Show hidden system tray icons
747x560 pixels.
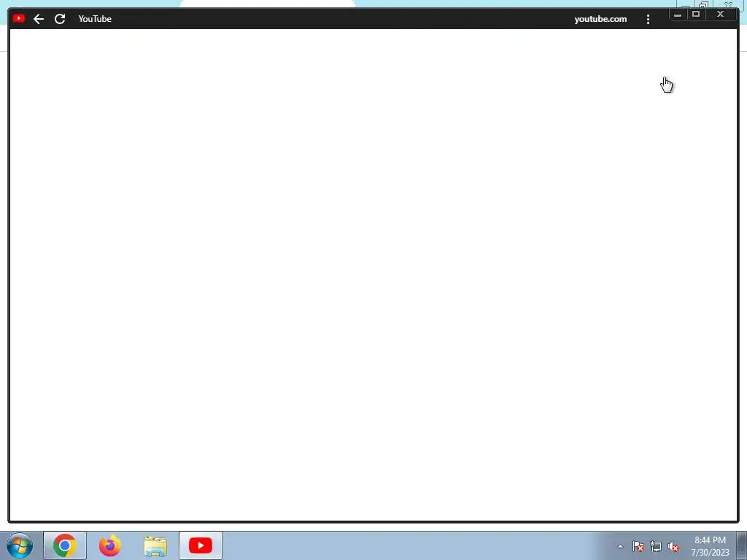pos(620,546)
